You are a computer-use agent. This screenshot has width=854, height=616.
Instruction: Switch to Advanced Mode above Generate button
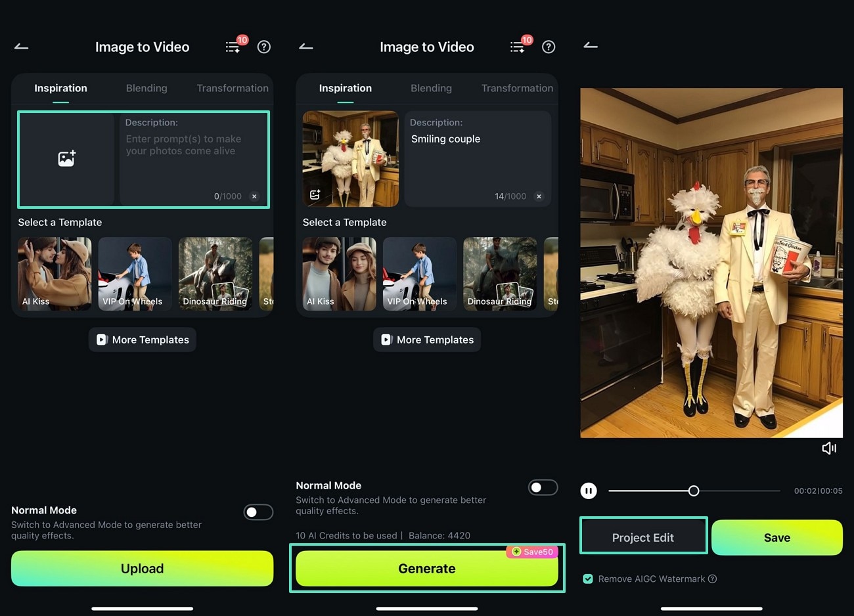pyautogui.click(x=543, y=487)
